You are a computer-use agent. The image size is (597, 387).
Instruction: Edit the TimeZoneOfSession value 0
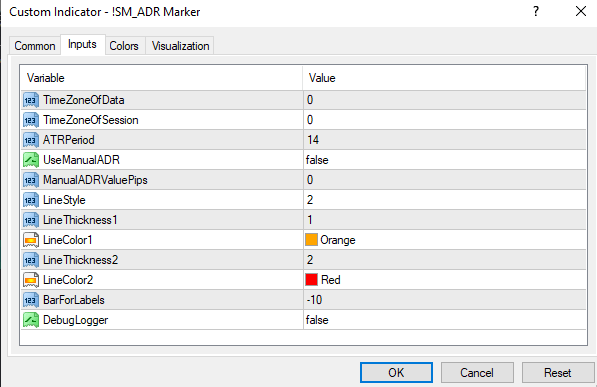click(x=444, y=120)
